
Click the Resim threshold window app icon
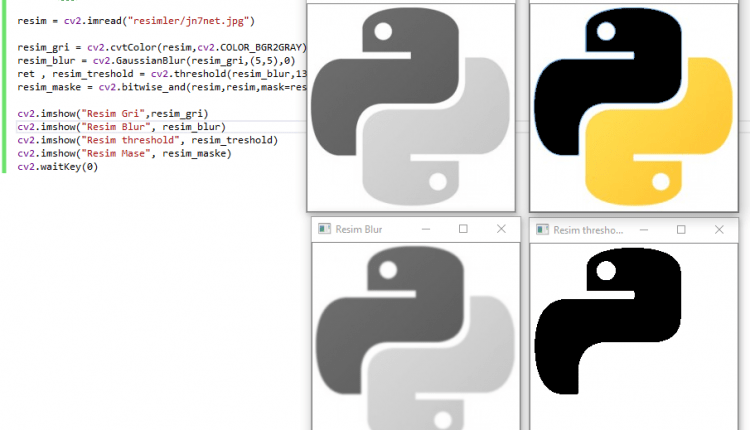coord(542,229)
